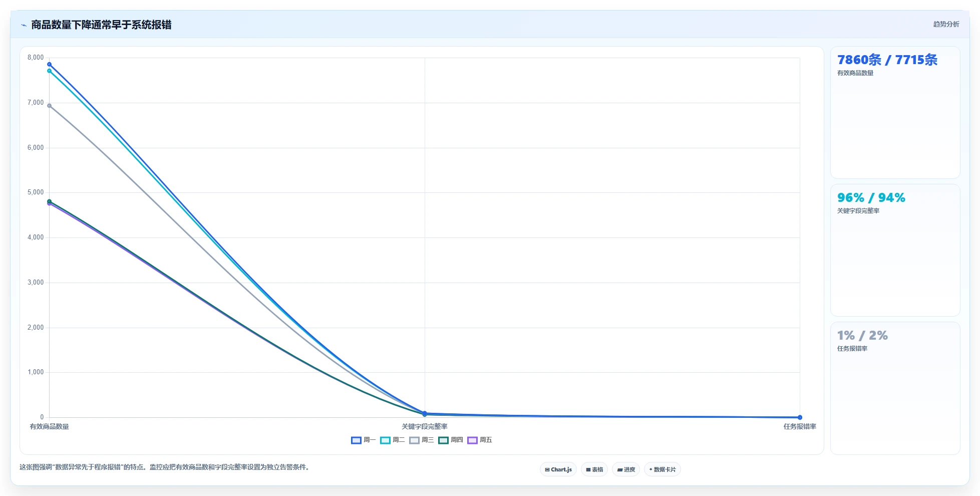Click the 1,000 y-axis tick label
Image resolution: width=980 pixels, height=496 pixels.
36,372
